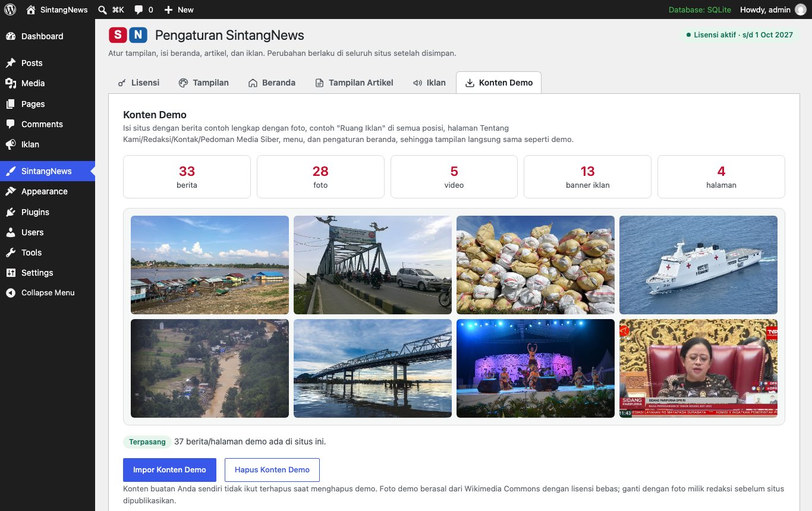Open the stacked rice sacks thumbnail
The height and width of the screenshot is (511, 812).
point(536,265)
